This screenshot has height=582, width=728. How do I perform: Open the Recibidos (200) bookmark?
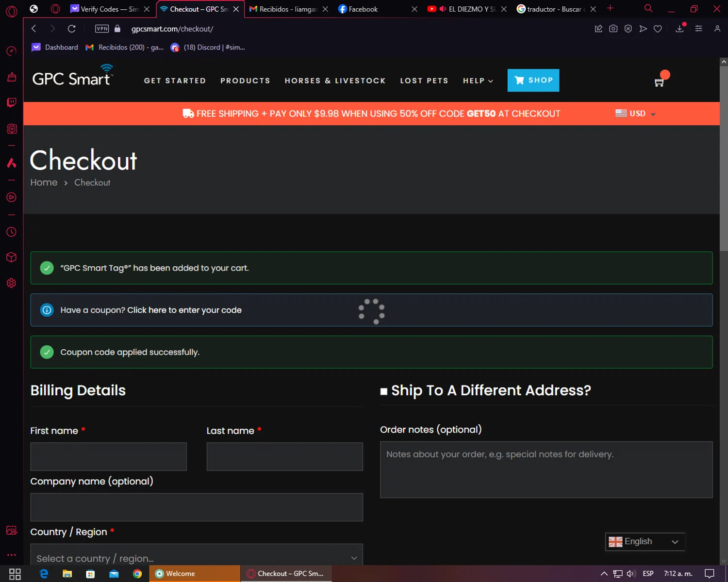coord(124,47)
